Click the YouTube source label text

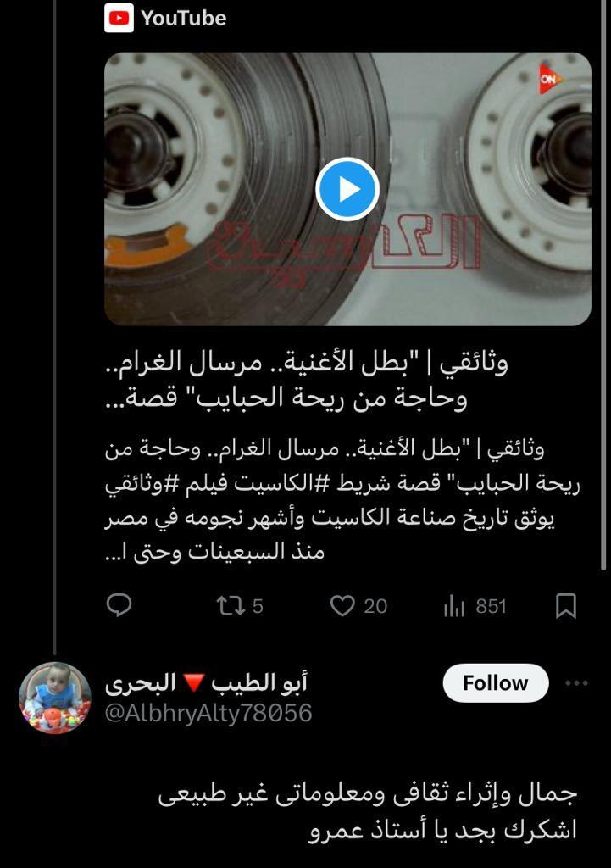pyautogui.click(x=183, y=19)
